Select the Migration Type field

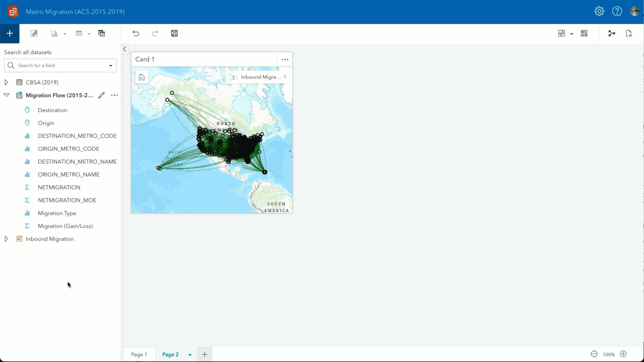click(x=57, y=213)
